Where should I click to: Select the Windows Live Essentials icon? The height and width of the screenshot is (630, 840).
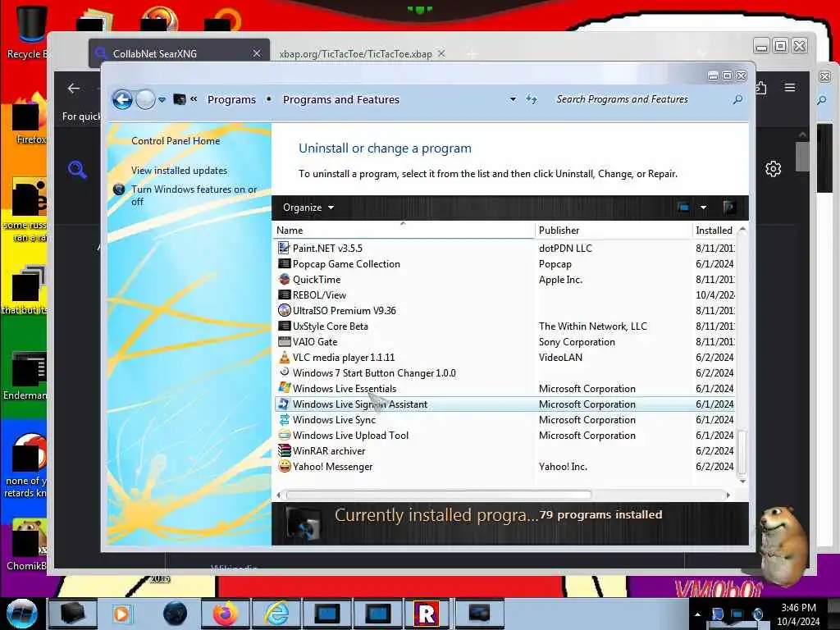click(284, 388)
